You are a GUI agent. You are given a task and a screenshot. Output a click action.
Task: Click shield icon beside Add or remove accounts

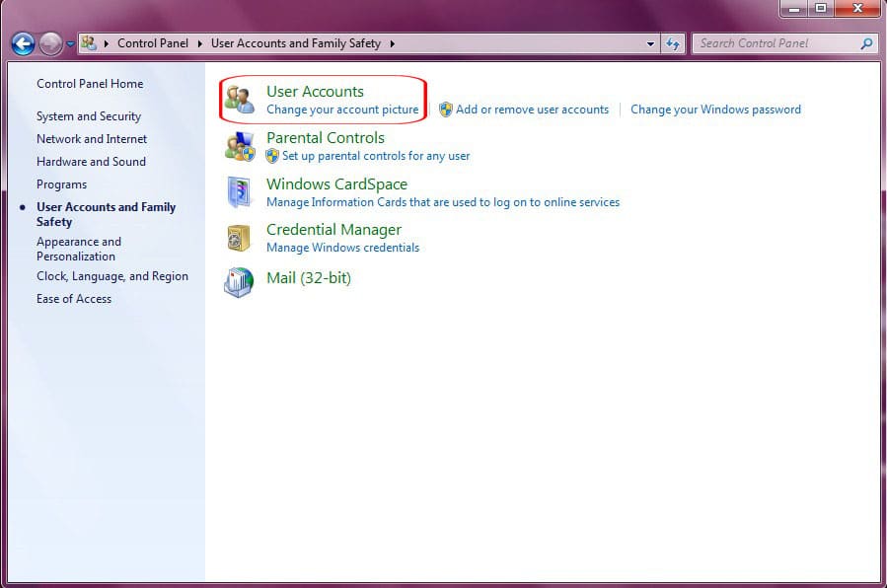[446, 110]
